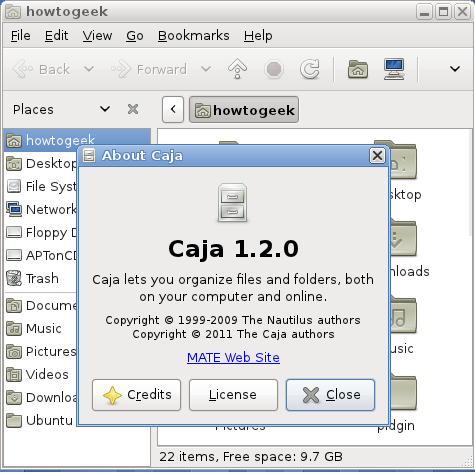Open Network in the Places sidebar

tap(41, 209)
